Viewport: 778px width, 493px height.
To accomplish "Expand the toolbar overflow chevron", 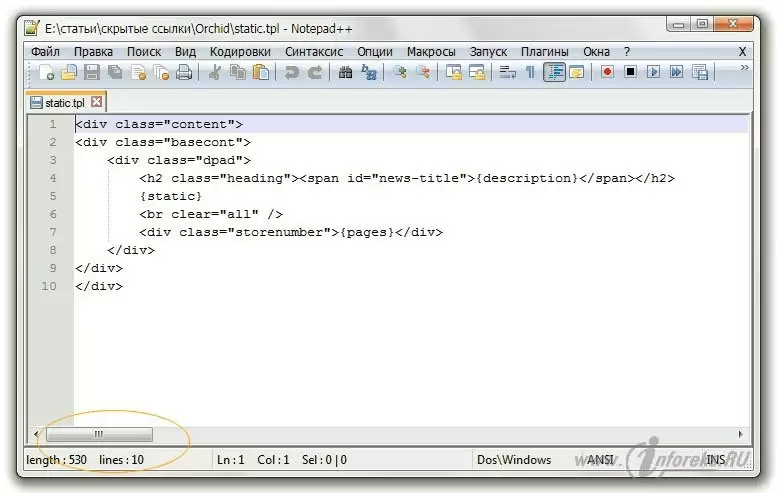I will pyautogui.click(x=744, y=69).
